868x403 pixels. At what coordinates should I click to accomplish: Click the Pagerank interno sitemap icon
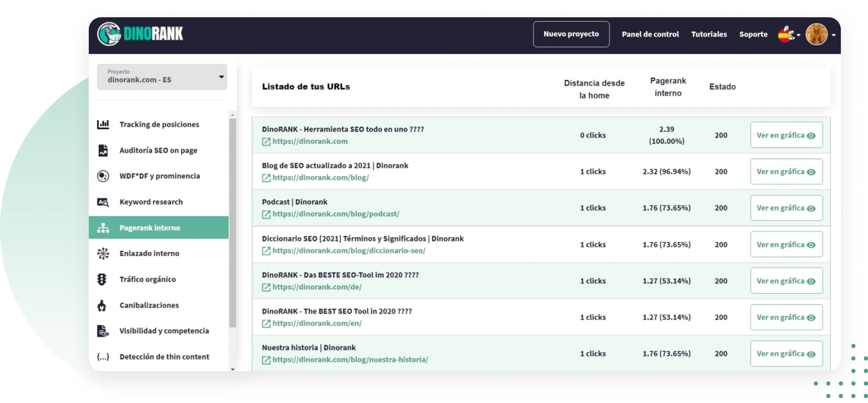[x=103, y=228]
